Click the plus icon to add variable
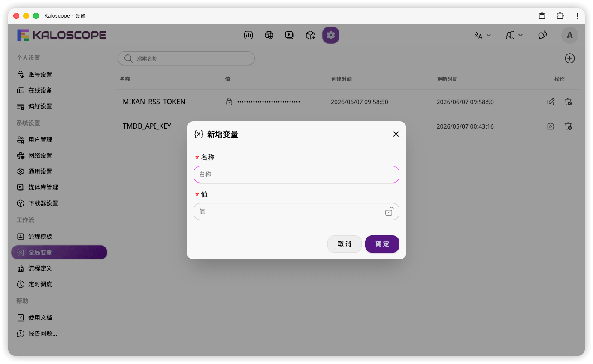The height and width of the screenshot is (364, 593). (x=570, y=59)
